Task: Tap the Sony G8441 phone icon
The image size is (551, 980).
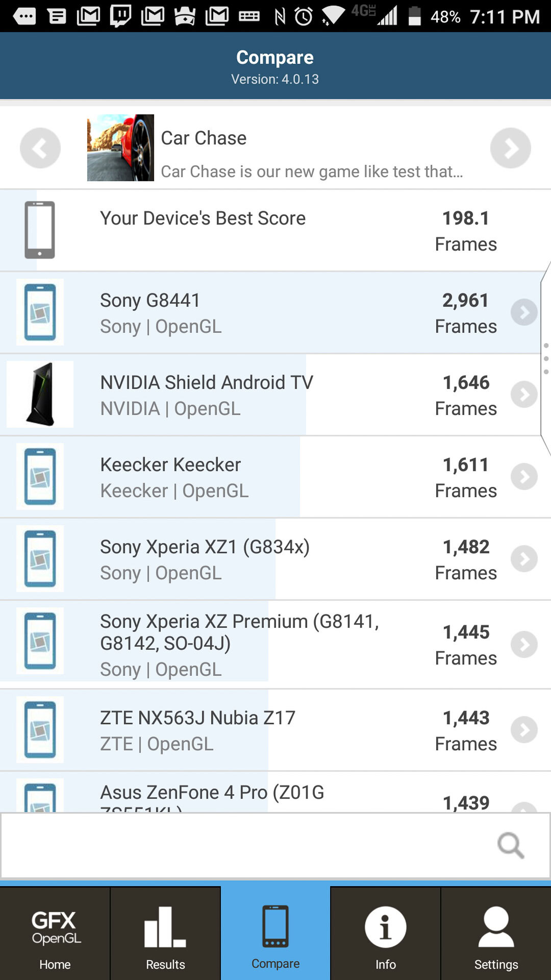Action: click(x=40, y=312)
